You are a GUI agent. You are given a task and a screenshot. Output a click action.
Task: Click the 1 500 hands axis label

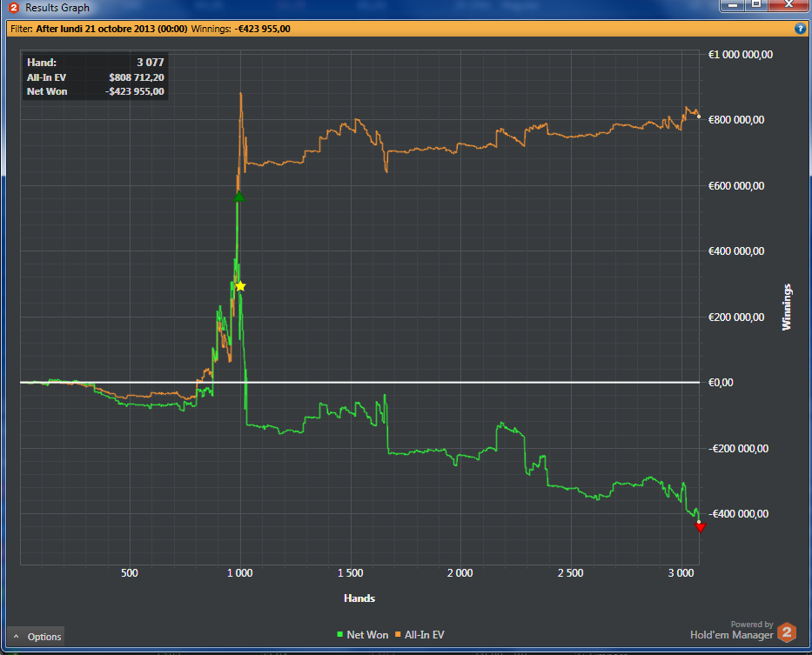[350, 572]
